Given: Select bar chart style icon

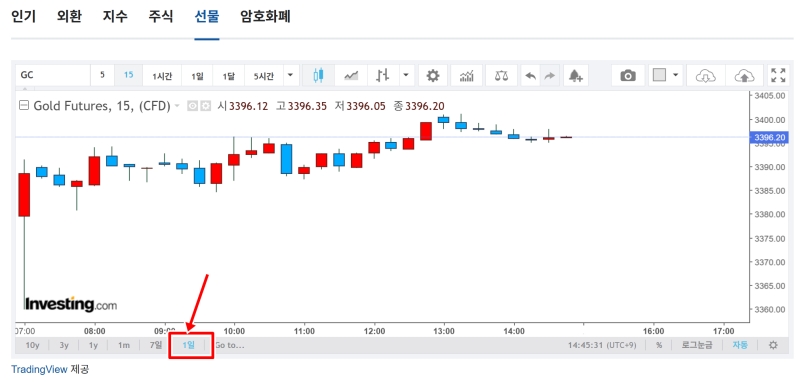Looking at the screenshot, I should 383,76.
